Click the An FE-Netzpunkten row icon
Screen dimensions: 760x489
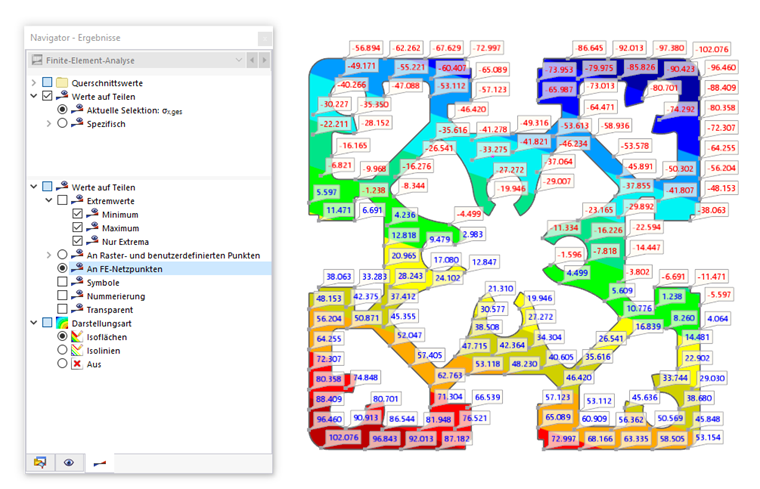click(x=77, y=268)
